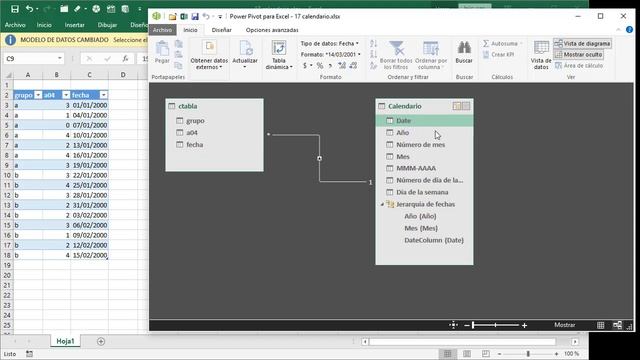The width and height of the screenshot is (640, 360).
Task: Click sort ascending icon in Ordenar y filtrar
Action: click(373, 44)
